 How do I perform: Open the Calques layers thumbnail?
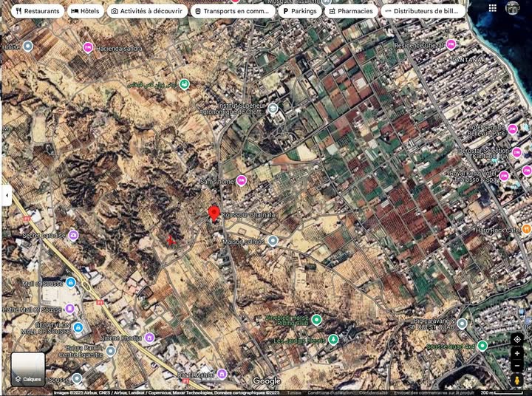[28, 369]
